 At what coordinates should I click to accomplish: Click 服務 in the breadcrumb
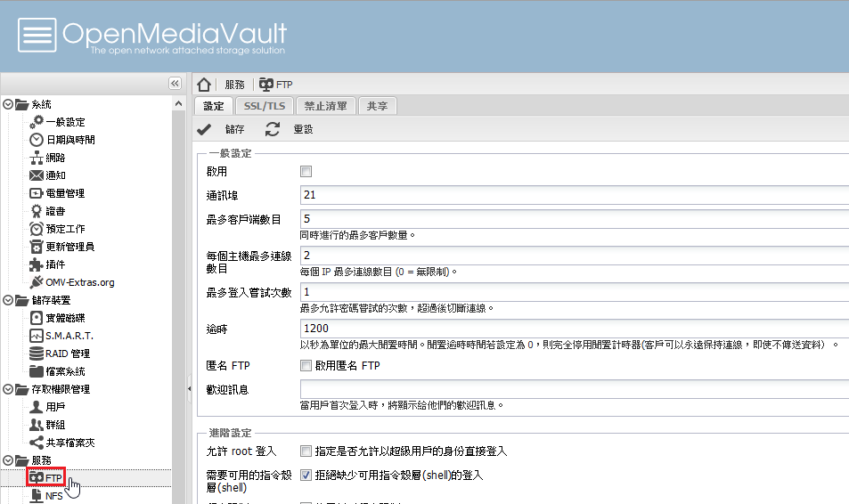point(234,85)
